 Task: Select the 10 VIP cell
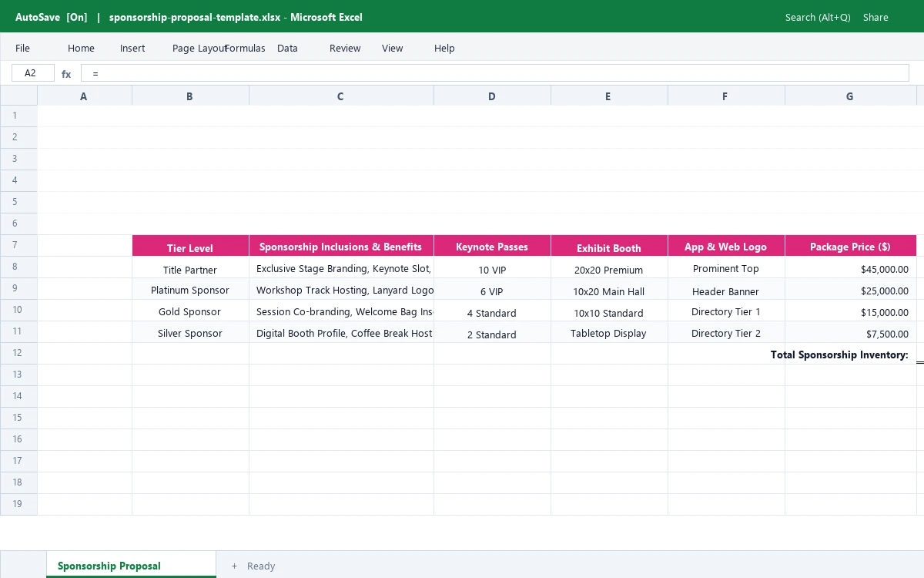coord(492,267)
